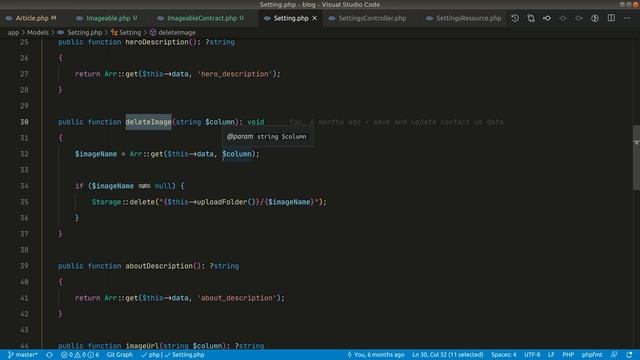Open Git Graph from status bar

[x=120, y=355]
